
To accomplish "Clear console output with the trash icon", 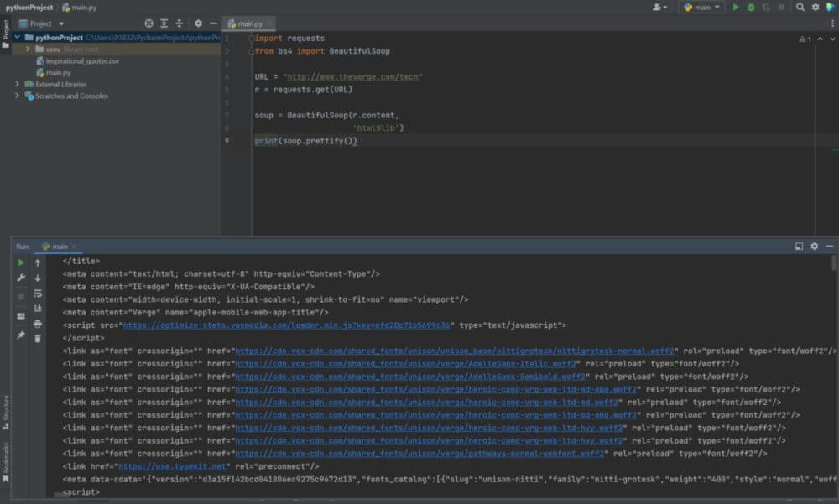I will pos(38,336).
